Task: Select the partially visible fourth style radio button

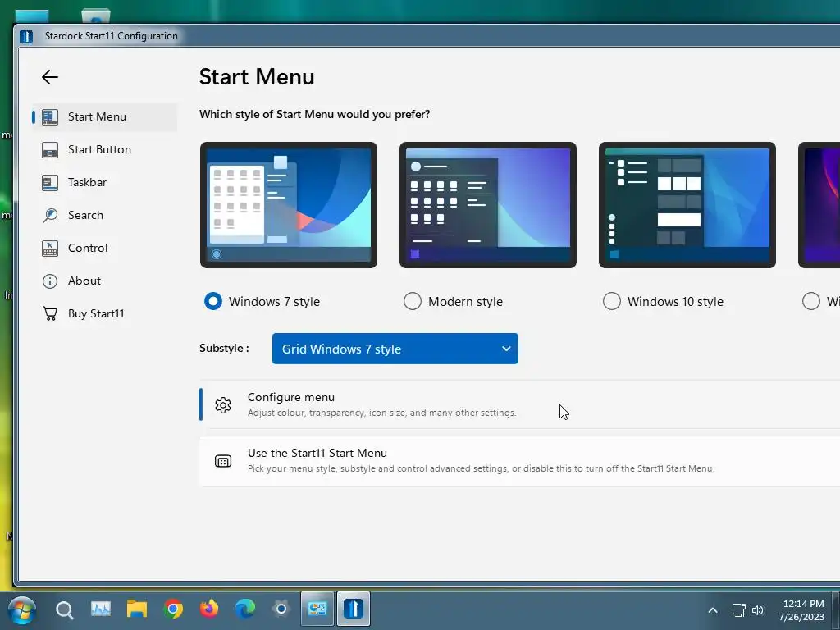Action: (x=811, y=301)
